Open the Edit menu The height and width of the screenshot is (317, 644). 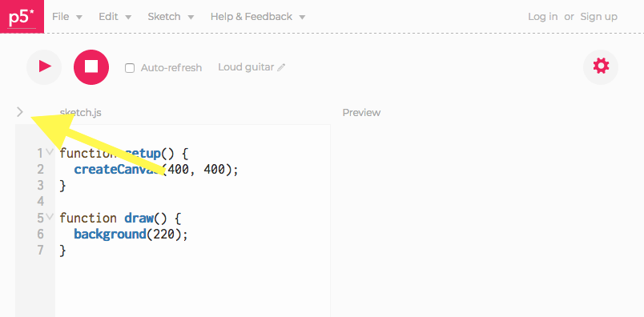pyautogui.click(x=115, y=17)
